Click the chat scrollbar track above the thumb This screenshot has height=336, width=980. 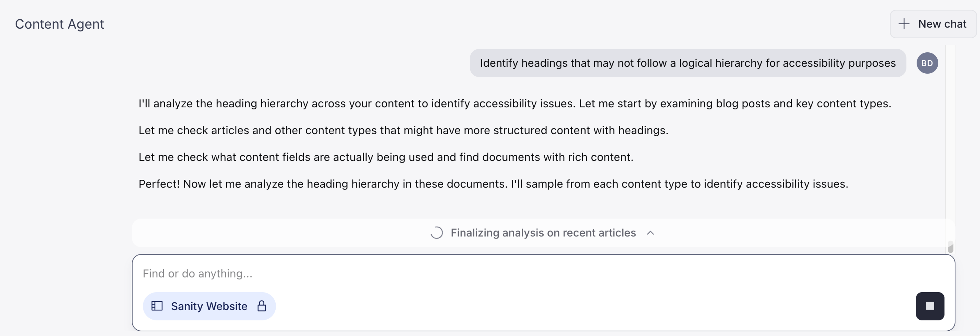[950, 143]
